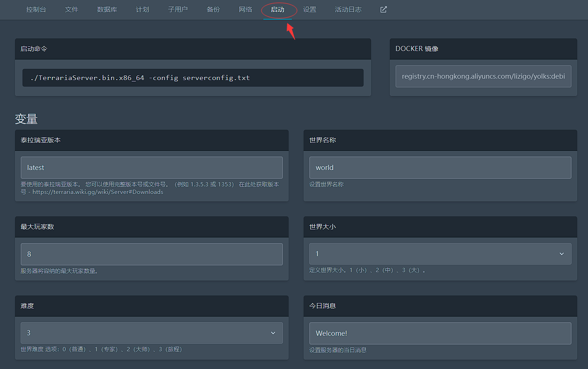Click the 今日消息 panel title
The width and height of the screenshot is (588, 369).
pyautogui.click(x=322, y=306)
